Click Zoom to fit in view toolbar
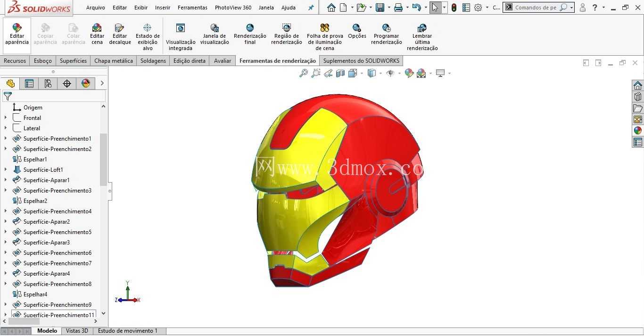 (x=304, y=73)
